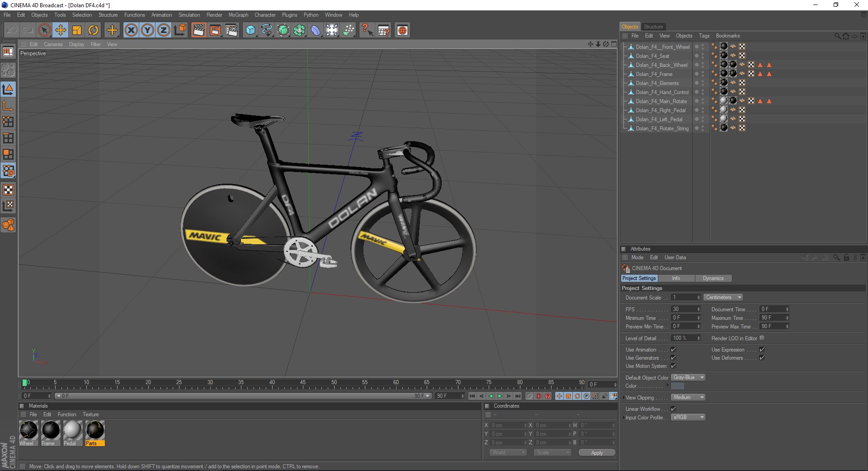Expand the View Clipping disclosure arrow
Viewport: 868px width, 471px height.
pos(623,398)
